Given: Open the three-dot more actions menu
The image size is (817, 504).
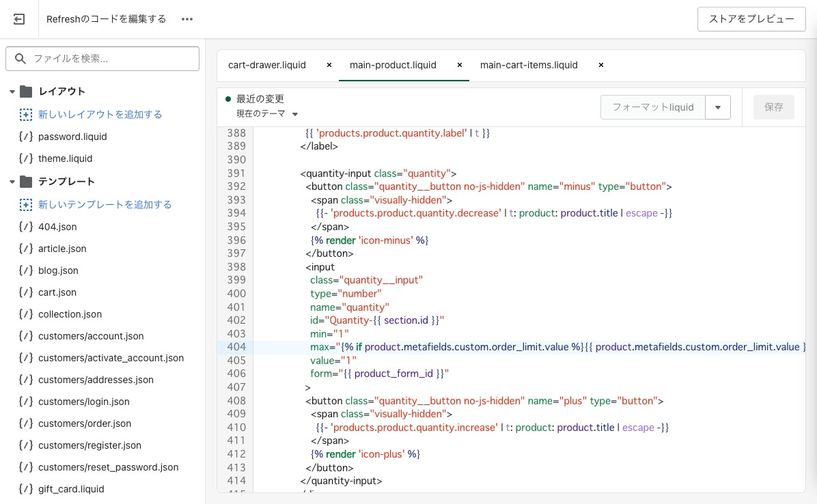Looking at the screenshot, I should pyautogui.click(x=187, y=19).
